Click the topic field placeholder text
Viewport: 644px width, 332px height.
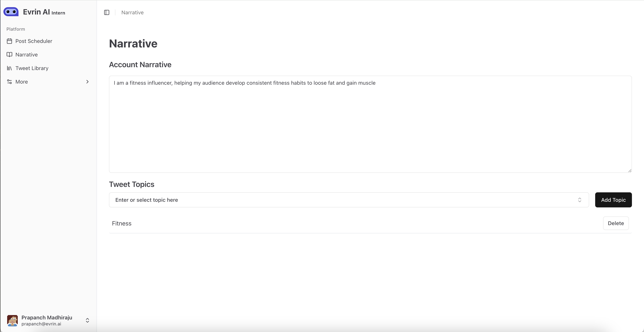146,200
